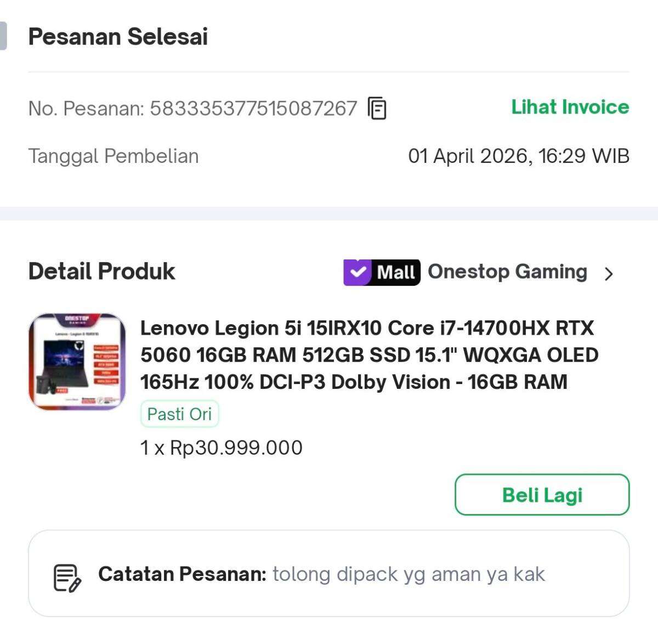Open the Lihat Invoice link
This screenshot has width=658, height=644.
(570, 107)
